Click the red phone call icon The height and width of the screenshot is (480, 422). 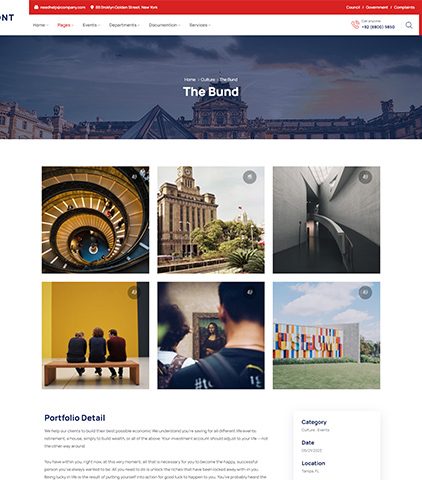pyautogui.click(x=355, y=25)
